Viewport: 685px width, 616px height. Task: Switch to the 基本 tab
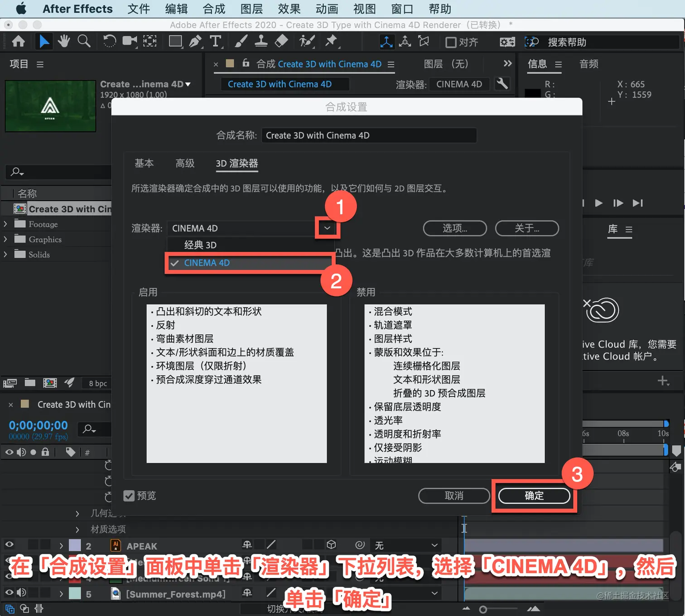pos(144,163)
